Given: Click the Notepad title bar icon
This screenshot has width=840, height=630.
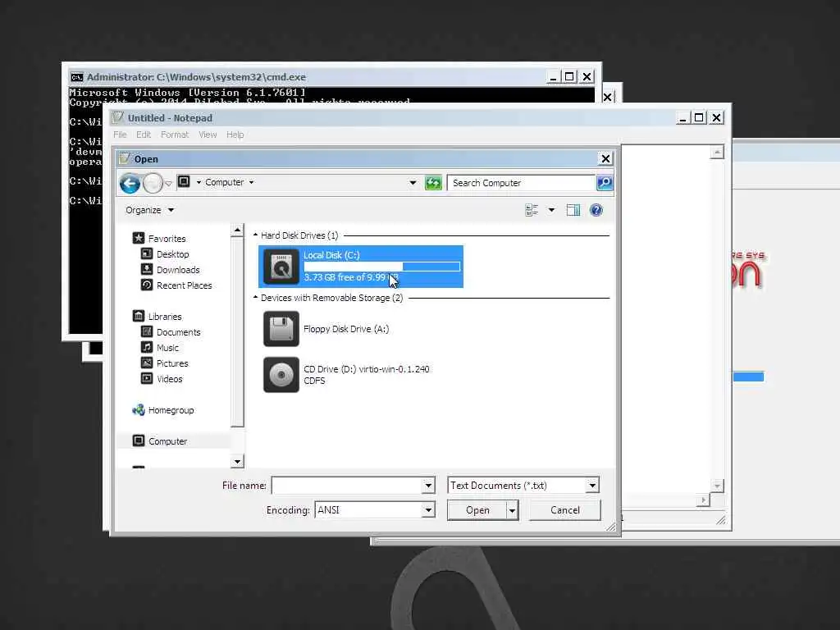Looking at the screenshot, I should [118, 117].
